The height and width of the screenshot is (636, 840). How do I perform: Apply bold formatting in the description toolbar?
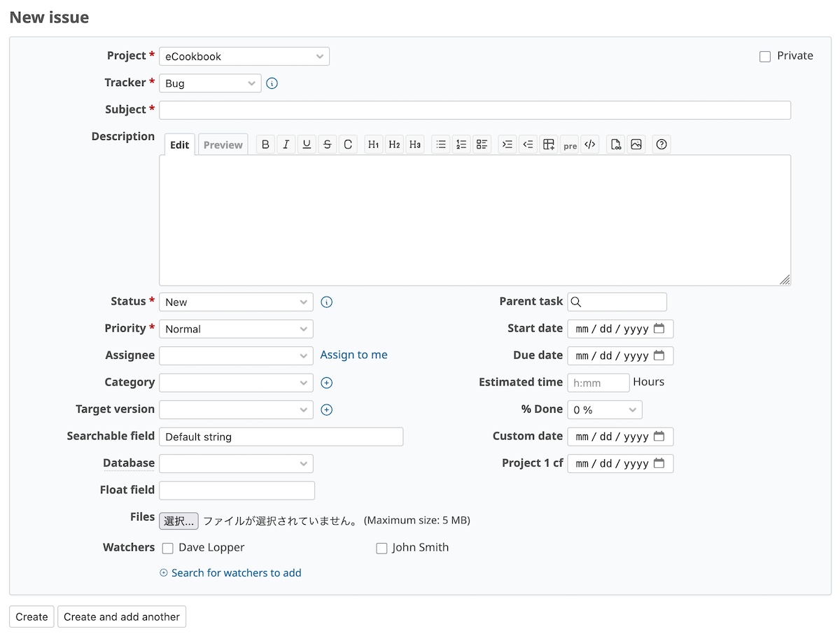pyautogui.click(x=265, y=144)
